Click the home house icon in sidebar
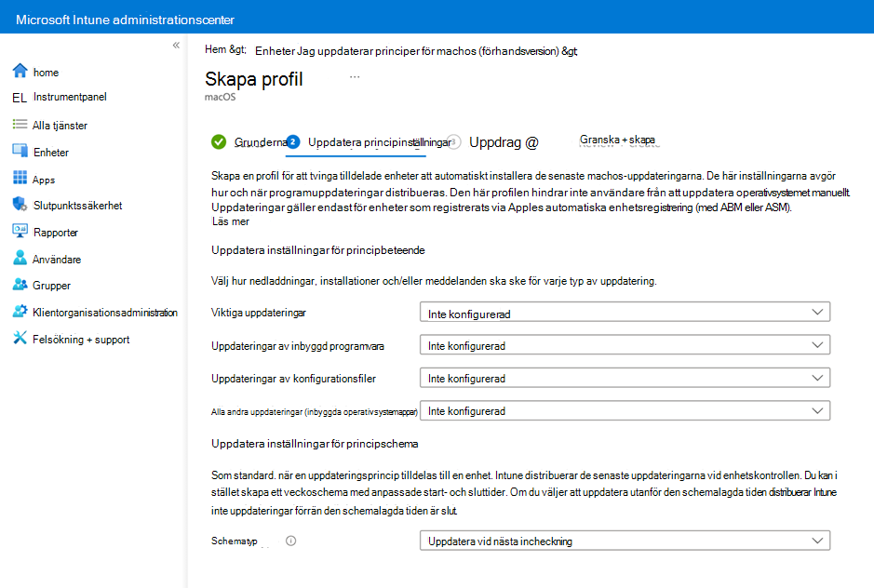This screenshot has width=874, height=588. coord(20,71)
